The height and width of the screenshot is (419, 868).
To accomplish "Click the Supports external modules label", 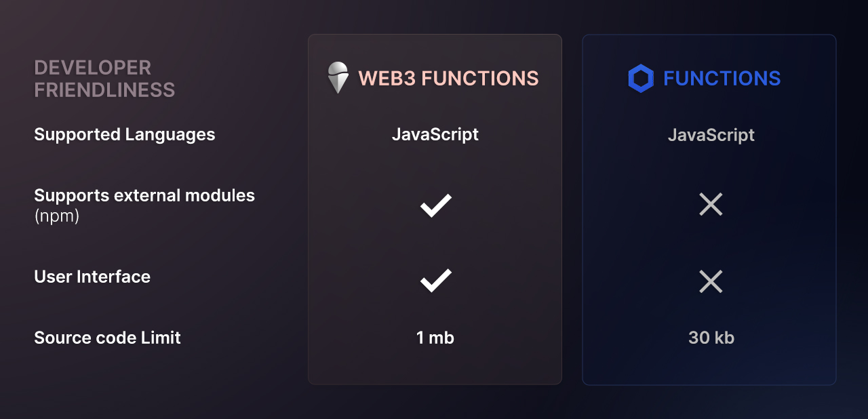I will pos(144,195).
